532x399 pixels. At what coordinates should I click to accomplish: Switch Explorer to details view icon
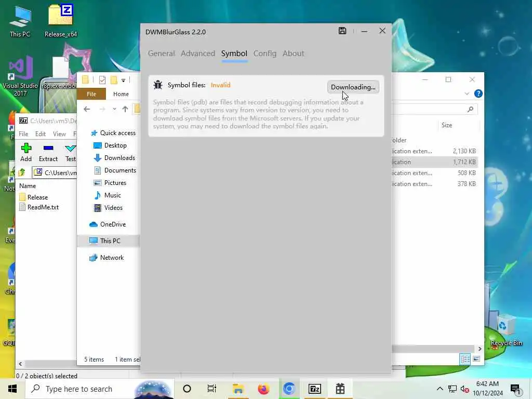click(x=465, y=359)
